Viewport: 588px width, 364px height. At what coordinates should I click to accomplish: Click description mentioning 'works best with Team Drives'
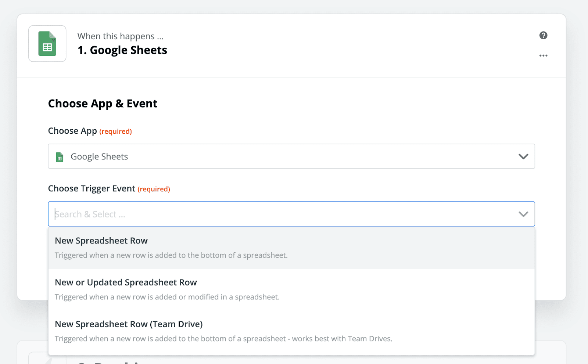[x=223, y=339]
